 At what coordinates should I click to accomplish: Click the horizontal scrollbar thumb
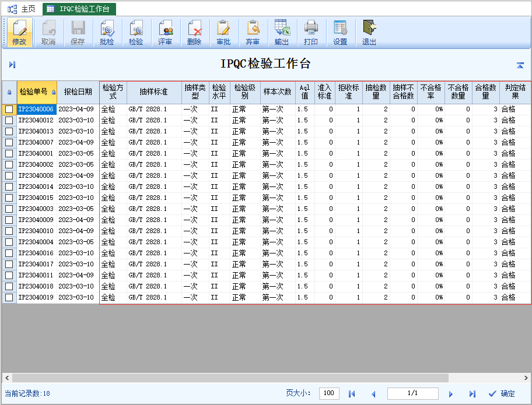(x=230, y=378)
